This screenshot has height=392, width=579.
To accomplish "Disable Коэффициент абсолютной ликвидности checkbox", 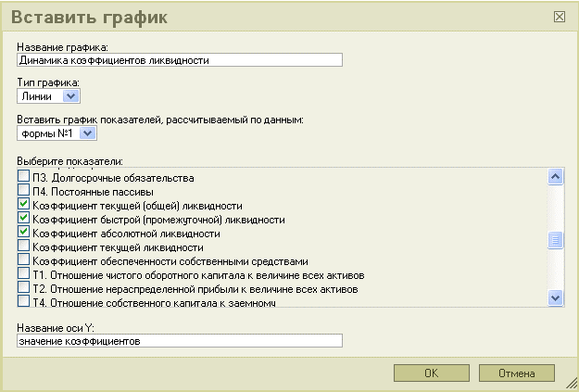I will [x=24, y=234].
